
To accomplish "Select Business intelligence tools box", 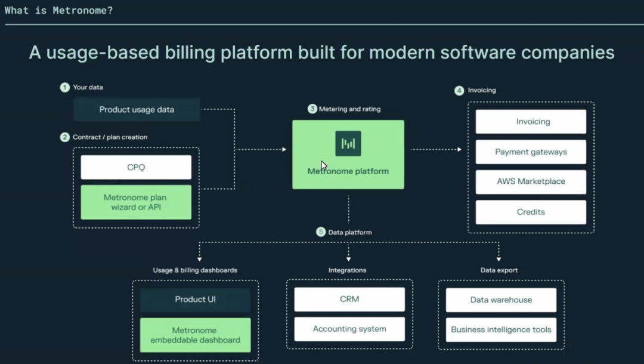I will (x=501, y=330).
